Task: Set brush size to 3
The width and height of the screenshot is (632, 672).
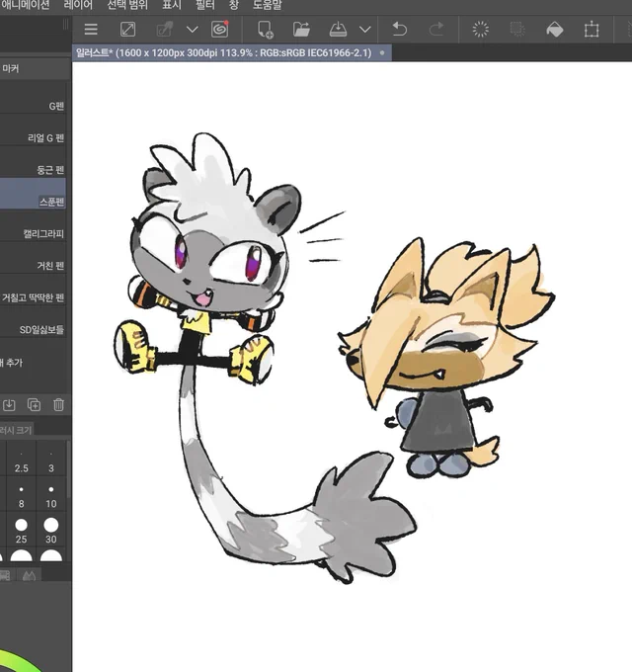Action: (51, 459)
